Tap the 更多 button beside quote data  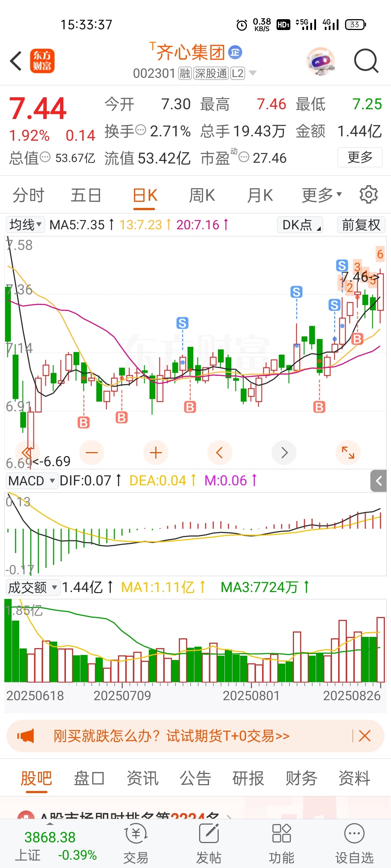click(x=360, y=157)
